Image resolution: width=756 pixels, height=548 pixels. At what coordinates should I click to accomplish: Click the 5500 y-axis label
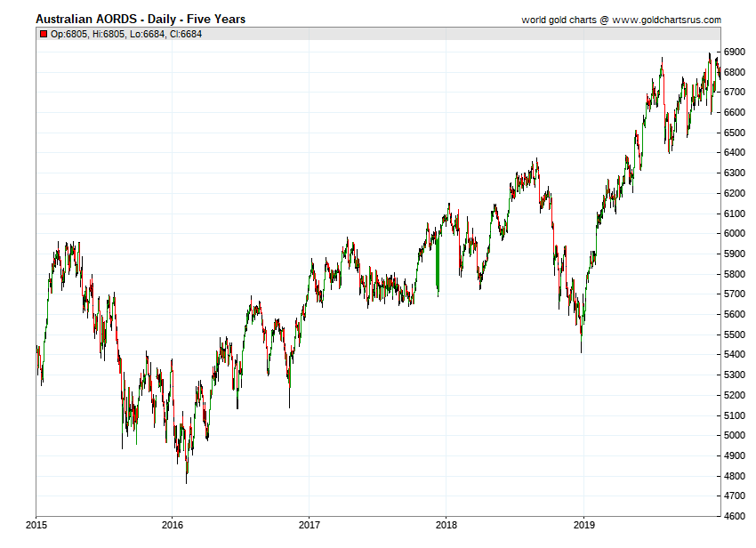734,334
